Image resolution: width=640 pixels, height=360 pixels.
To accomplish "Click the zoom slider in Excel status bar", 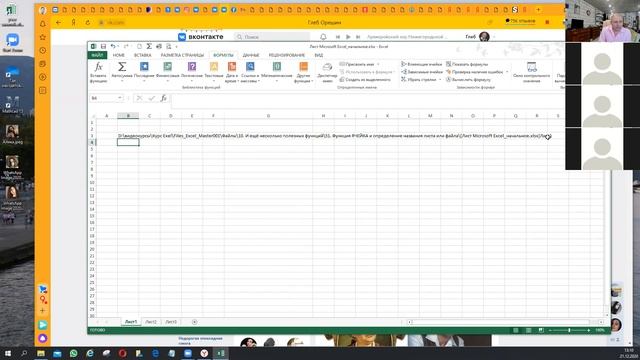I will 569,330.
